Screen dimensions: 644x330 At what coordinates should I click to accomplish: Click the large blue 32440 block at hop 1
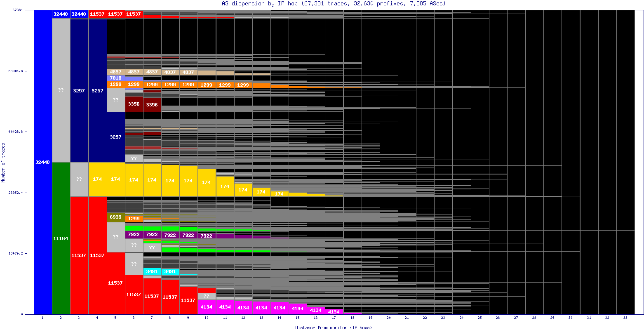point(43,162)
